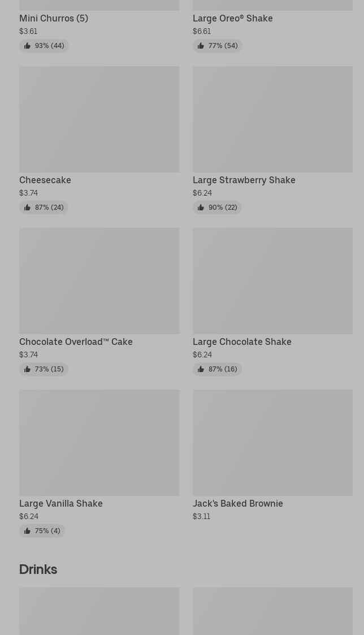The width and height of the screenshot is (364, 635).
Task: Click thumbs-up icon under Large Strawberry Shake
Action: click(x=201, y=208)
